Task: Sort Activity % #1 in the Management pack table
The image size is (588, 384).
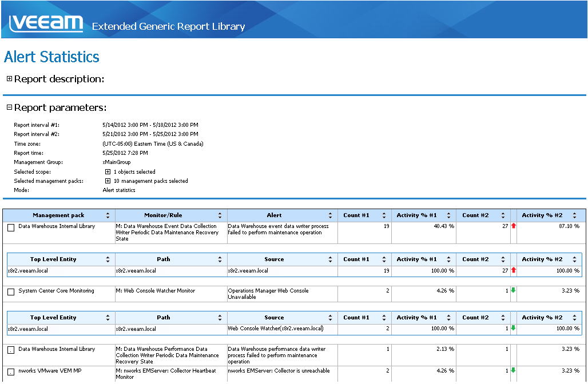Action: [x=448, y=215]
